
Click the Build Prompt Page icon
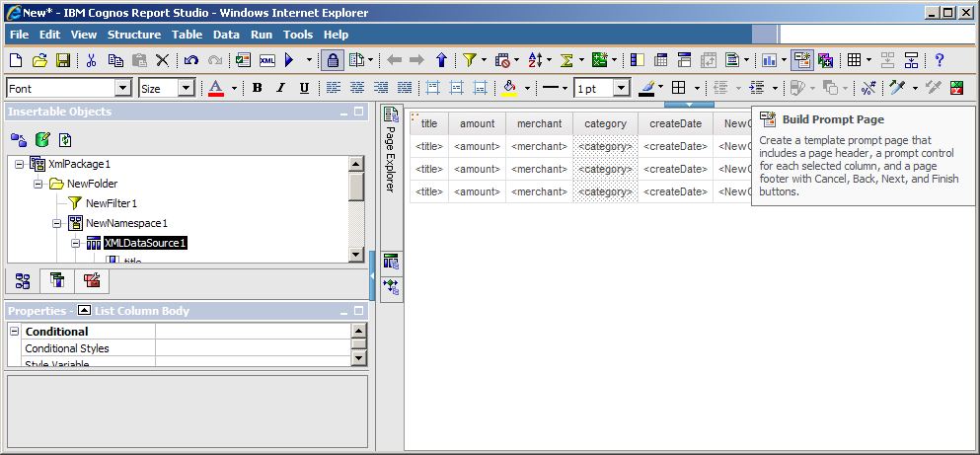coord(801,60)
